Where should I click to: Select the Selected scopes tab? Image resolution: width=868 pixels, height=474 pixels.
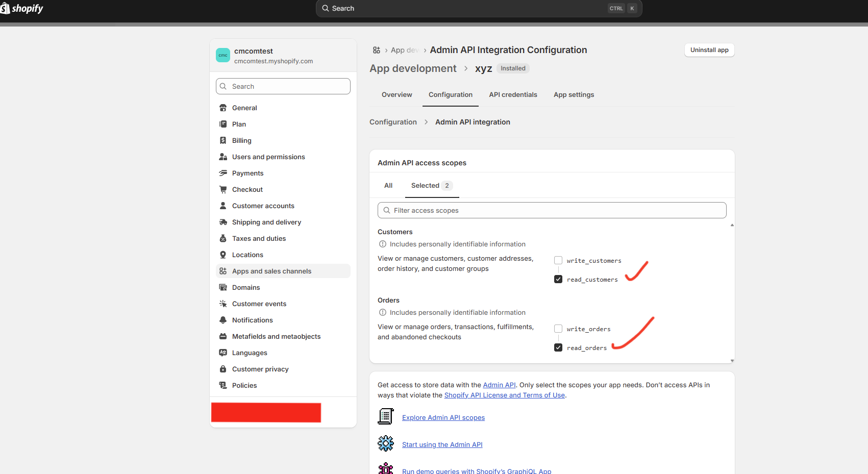432,185
